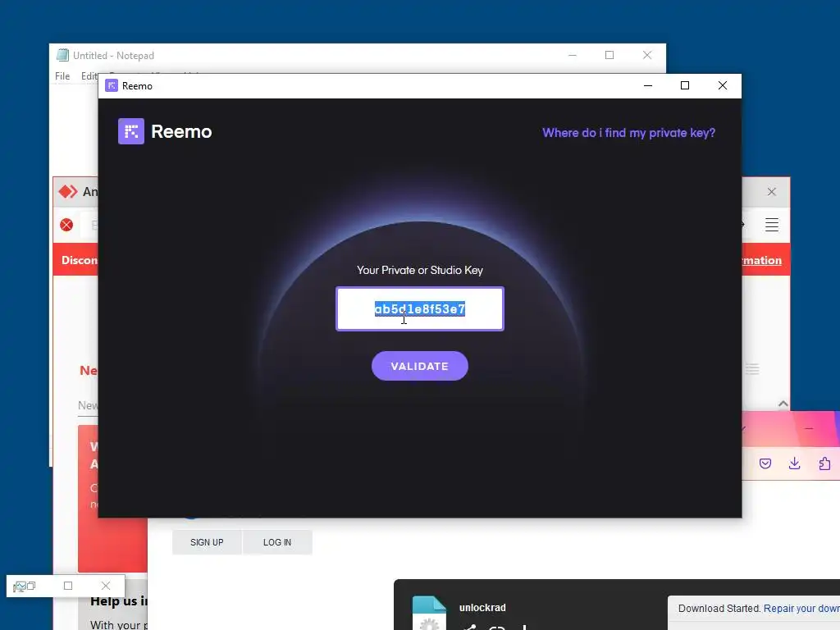Click the 'Repair your download' link

(x=801, y=609)
